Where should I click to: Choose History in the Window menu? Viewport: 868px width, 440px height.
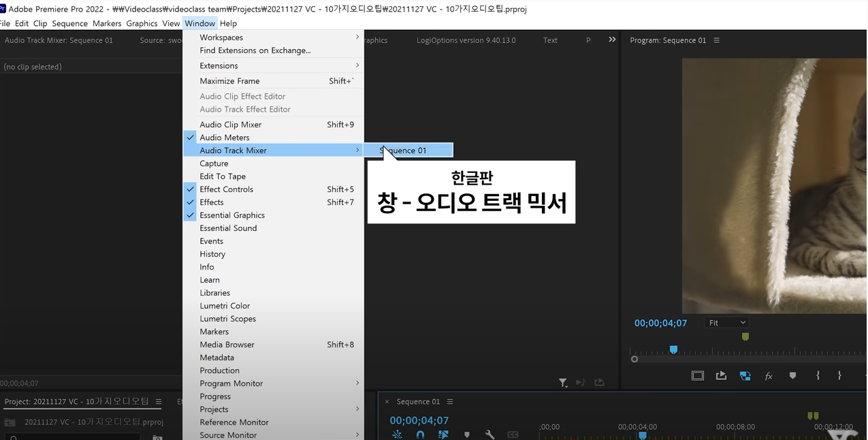[274, 254]
